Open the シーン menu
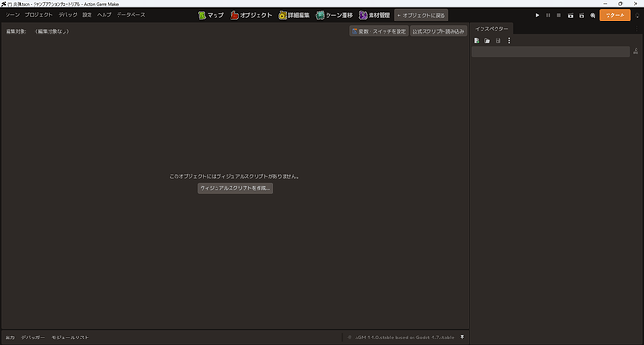This screenshot has width=644, height=345. coord(12,15)
